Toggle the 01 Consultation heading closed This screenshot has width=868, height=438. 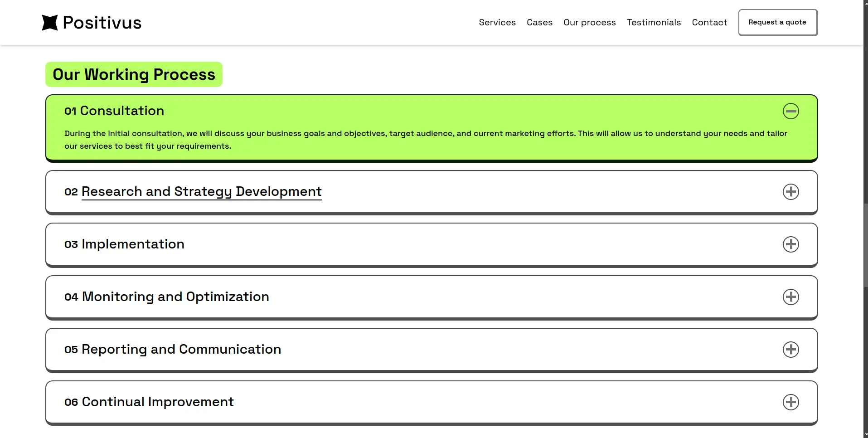(x=121, y=111)
